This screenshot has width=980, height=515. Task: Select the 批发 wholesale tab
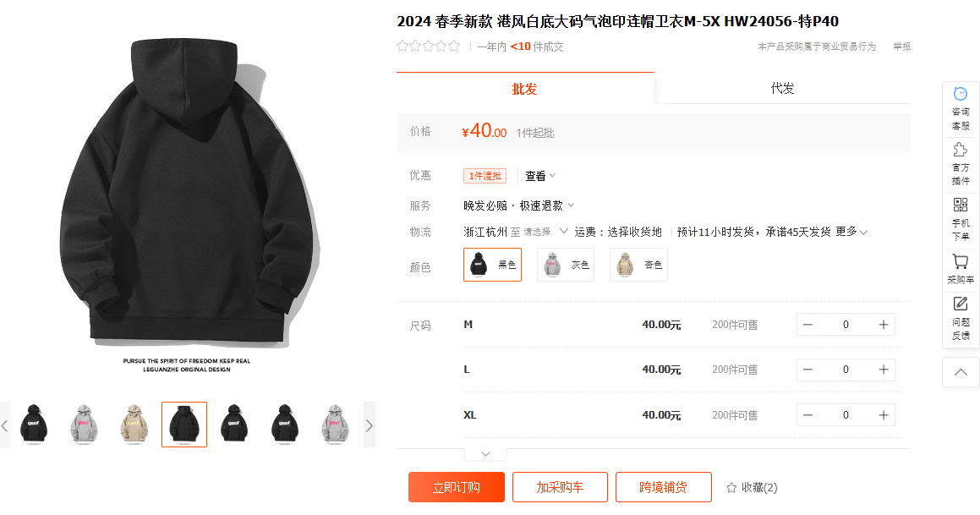coord(524,88)
